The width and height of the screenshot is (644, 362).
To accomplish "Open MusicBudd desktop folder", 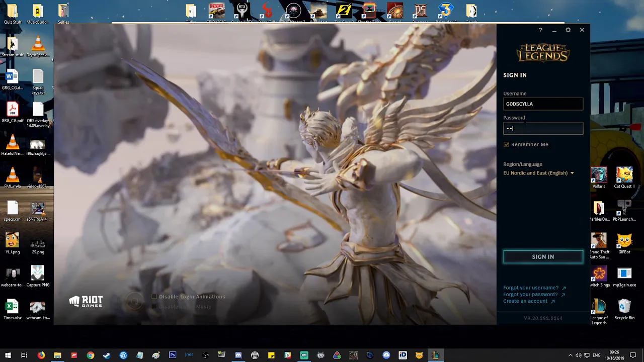I will point(38,14).
